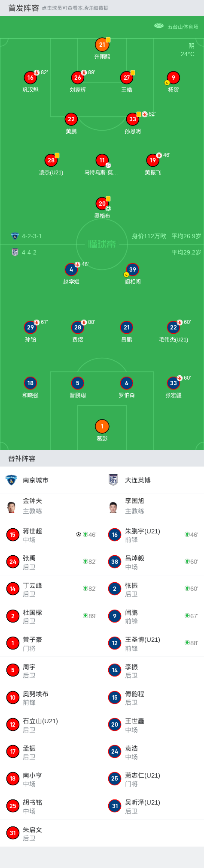
Task: Click the 4-2-3-1 formation label
Action: pos(32,236)
